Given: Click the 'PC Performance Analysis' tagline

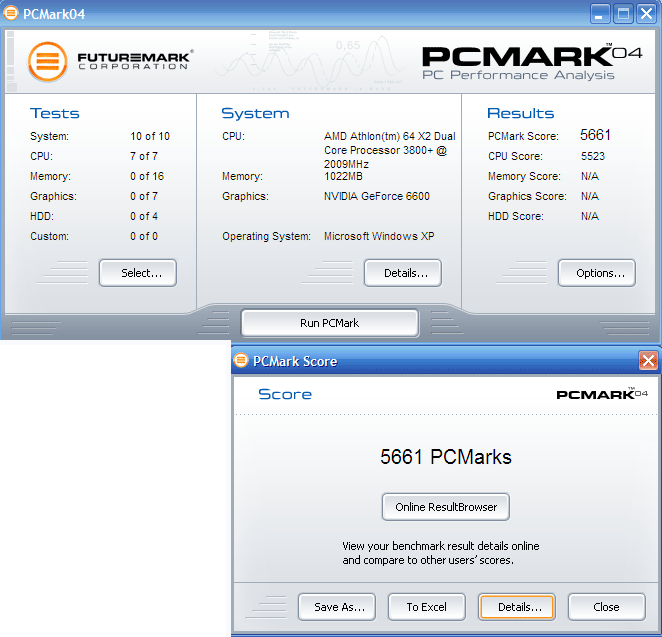Looking at the screenshot, I should [518, 75].
